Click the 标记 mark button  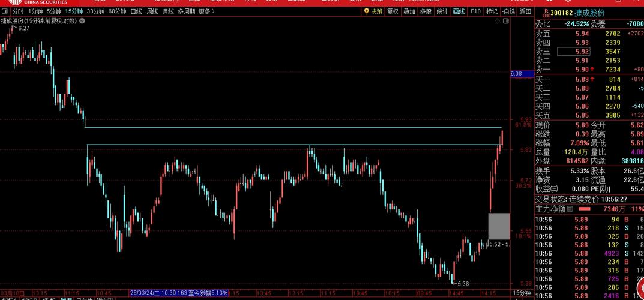pos(491,11)
